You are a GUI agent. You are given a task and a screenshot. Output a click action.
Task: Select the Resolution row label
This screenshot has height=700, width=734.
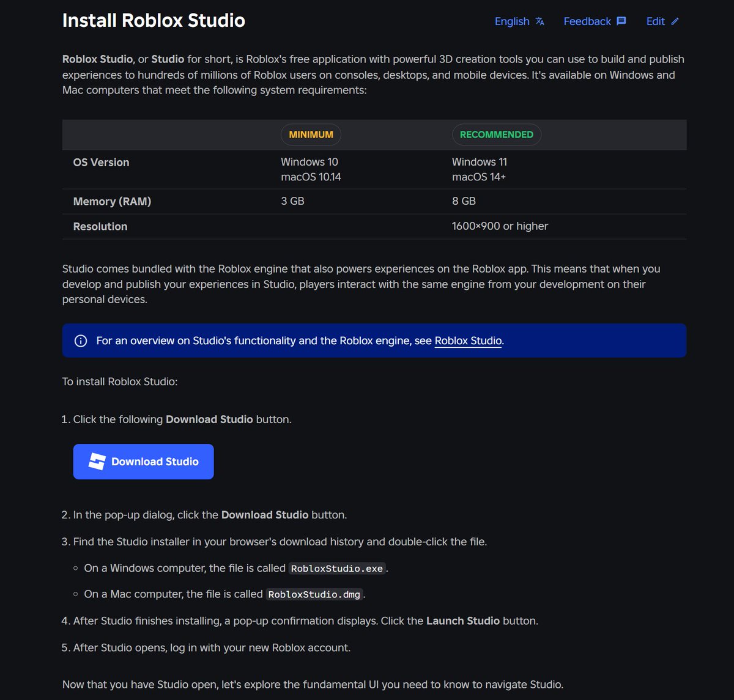(x=100, y=226)
